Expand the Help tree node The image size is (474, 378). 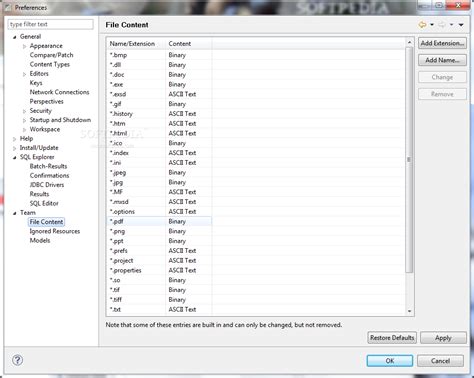point(14,139)
